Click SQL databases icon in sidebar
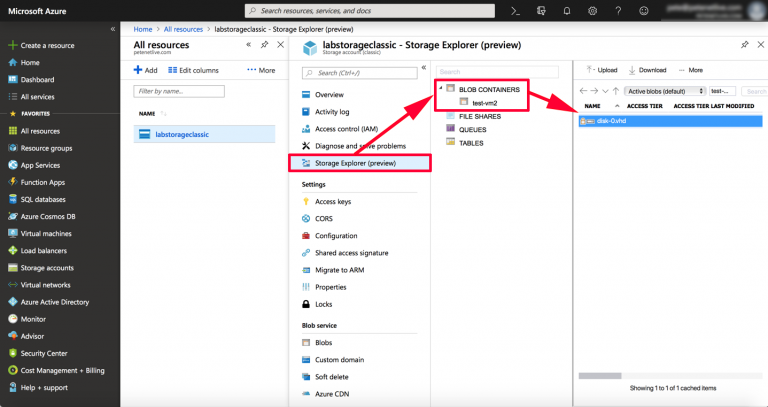768x407 pixels. click(13, 199)
